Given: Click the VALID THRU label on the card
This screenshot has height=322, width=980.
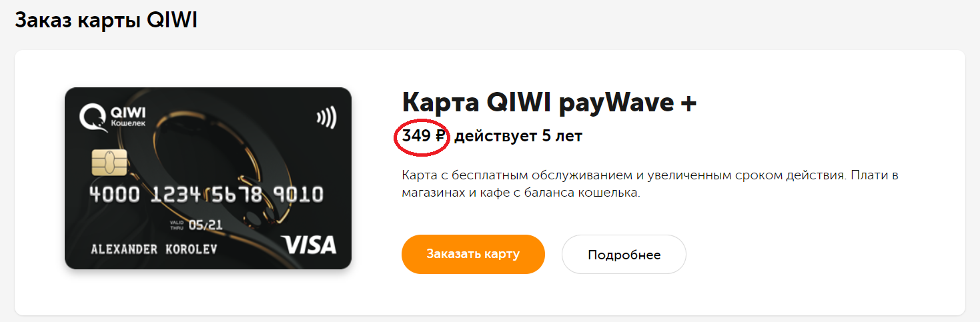Looking at the screenshot, I should (177, 225).
